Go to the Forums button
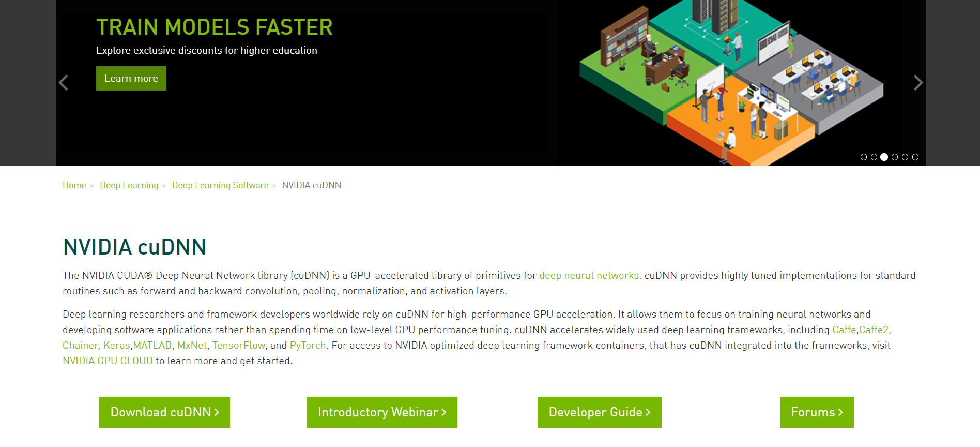This screenshot has width=980, height=447. 817,412
